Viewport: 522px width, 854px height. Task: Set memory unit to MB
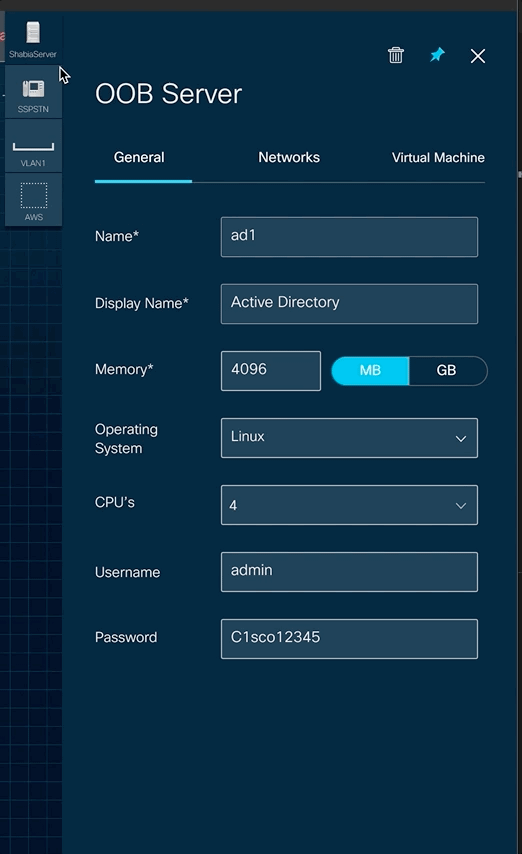(x=370, y=371)
